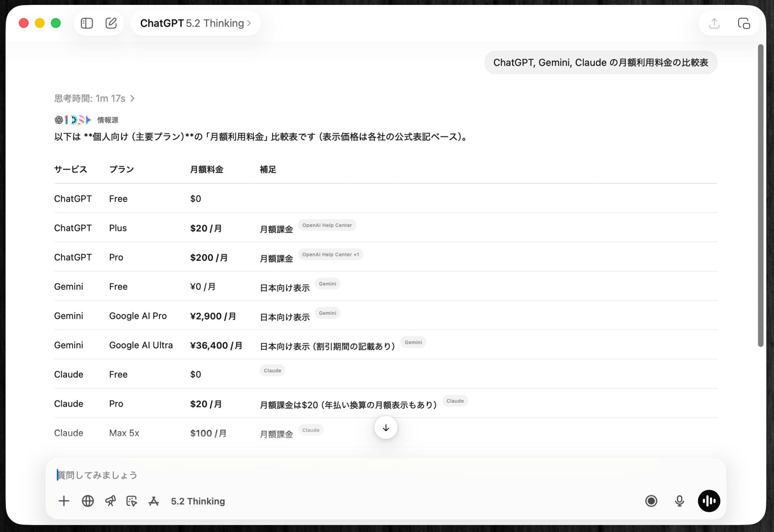Click the agent mode cursor icon
This screenshot has height=532, width=774.
[132, 501]
